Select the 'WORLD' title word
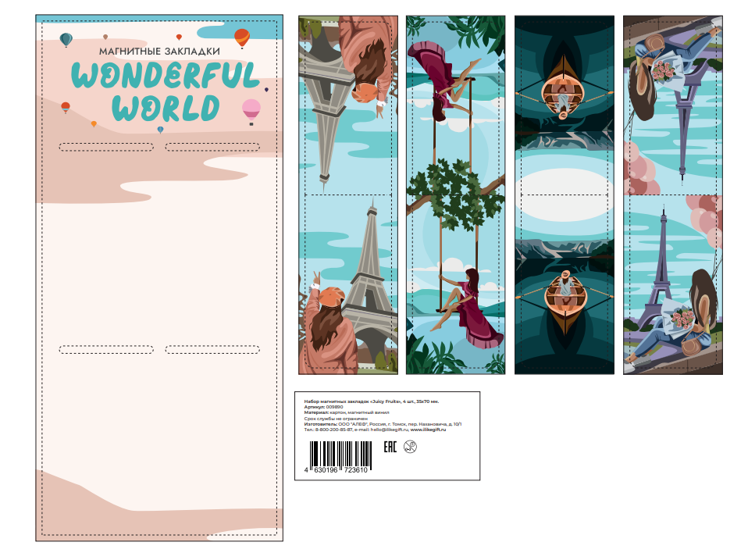The image size is (748, 560). tap(166, 108)
